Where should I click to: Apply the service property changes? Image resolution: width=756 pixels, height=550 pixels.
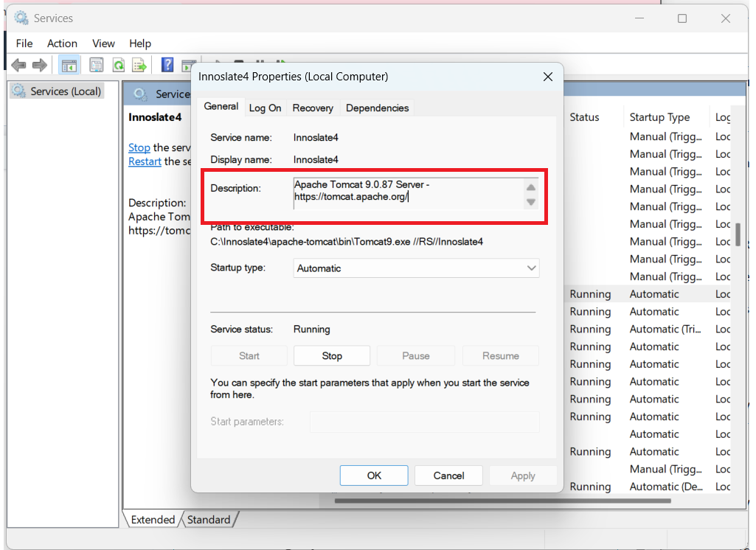point(522,475)
